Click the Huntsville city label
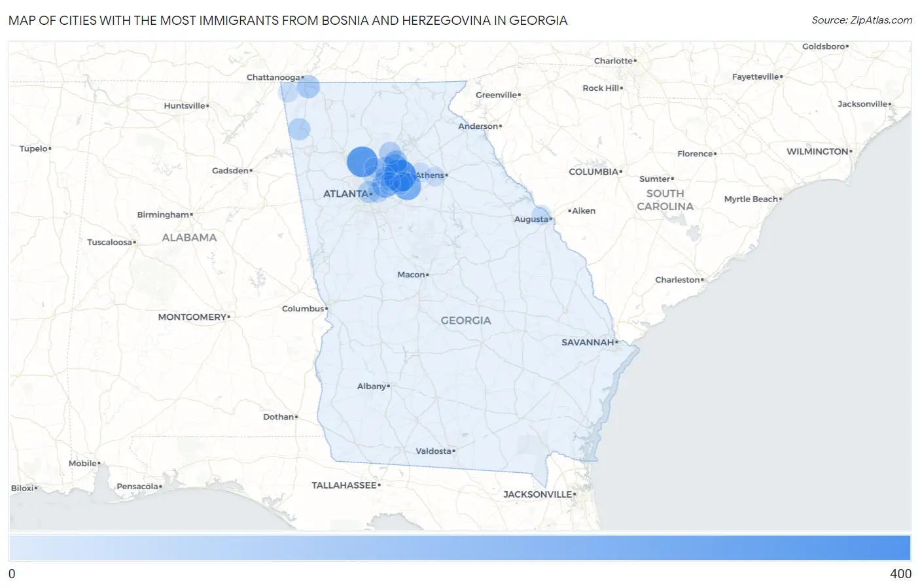The width and height of the screenshot is (920, 588). [x=185, y=106]
